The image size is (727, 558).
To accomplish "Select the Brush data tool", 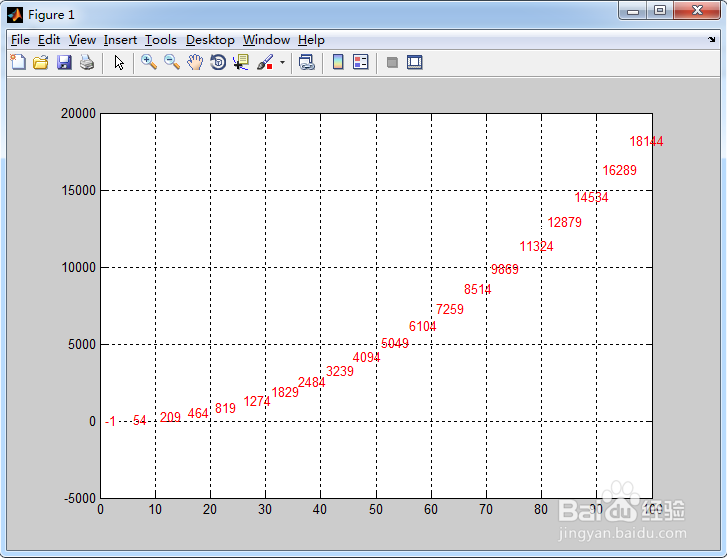I will pyautogui.click(x=265, y=62).
